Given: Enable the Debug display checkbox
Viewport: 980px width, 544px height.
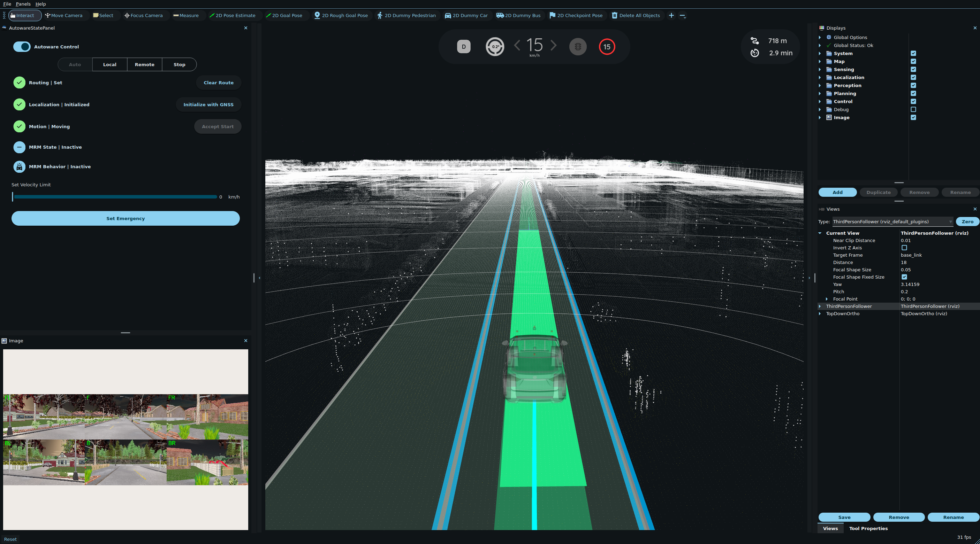Looking at the screenshot, I should [x=913, y=109].
